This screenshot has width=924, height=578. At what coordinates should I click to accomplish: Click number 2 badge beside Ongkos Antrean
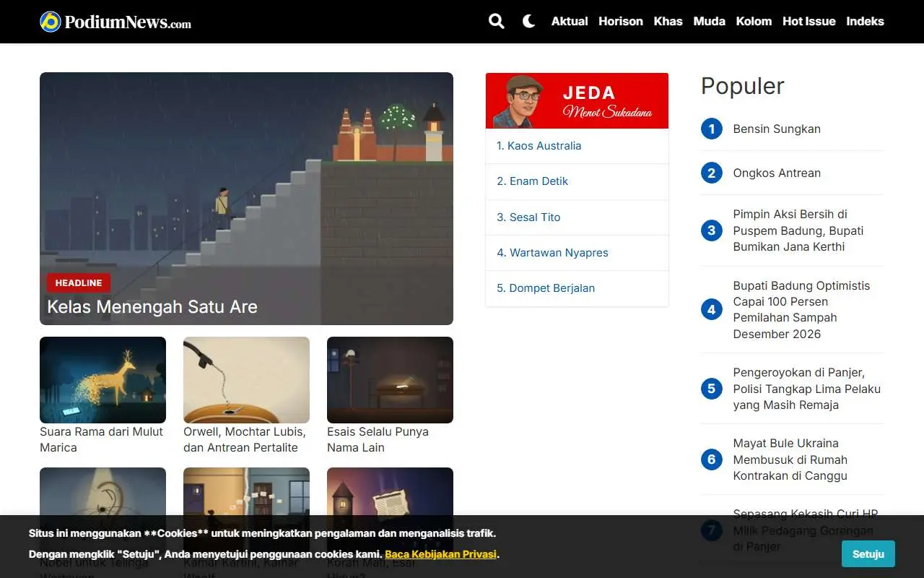711,173
